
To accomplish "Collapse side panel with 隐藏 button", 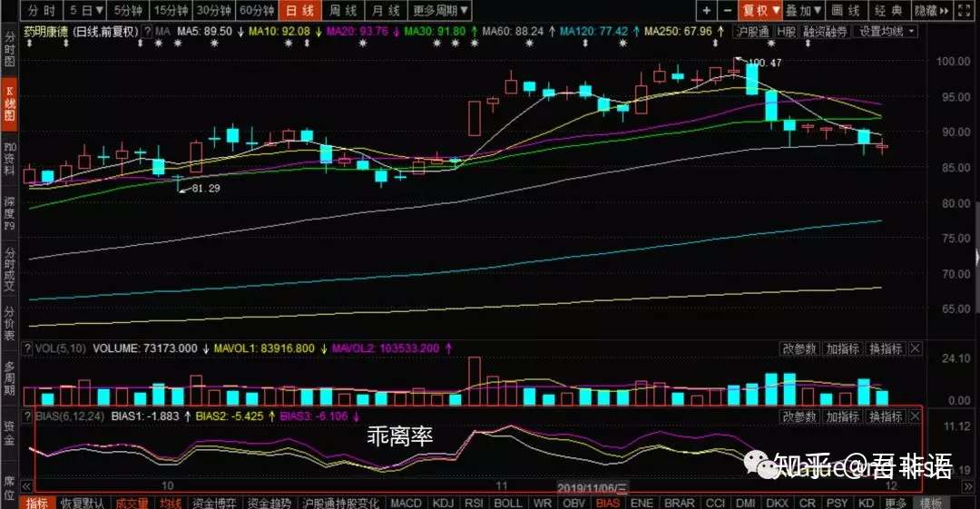I will [x=932, y=10].
